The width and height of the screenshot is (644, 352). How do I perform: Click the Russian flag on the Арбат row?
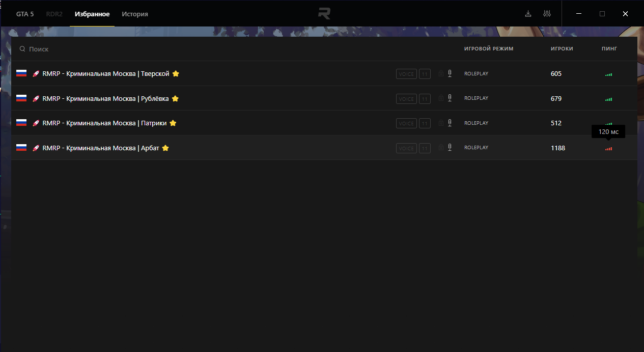tap(21, 148)
